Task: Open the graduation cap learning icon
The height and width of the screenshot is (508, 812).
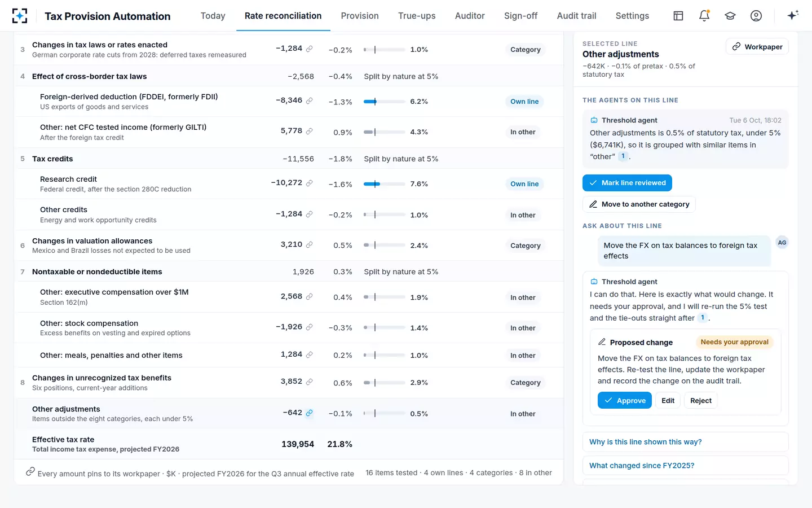Action: [x=730, y=16]
